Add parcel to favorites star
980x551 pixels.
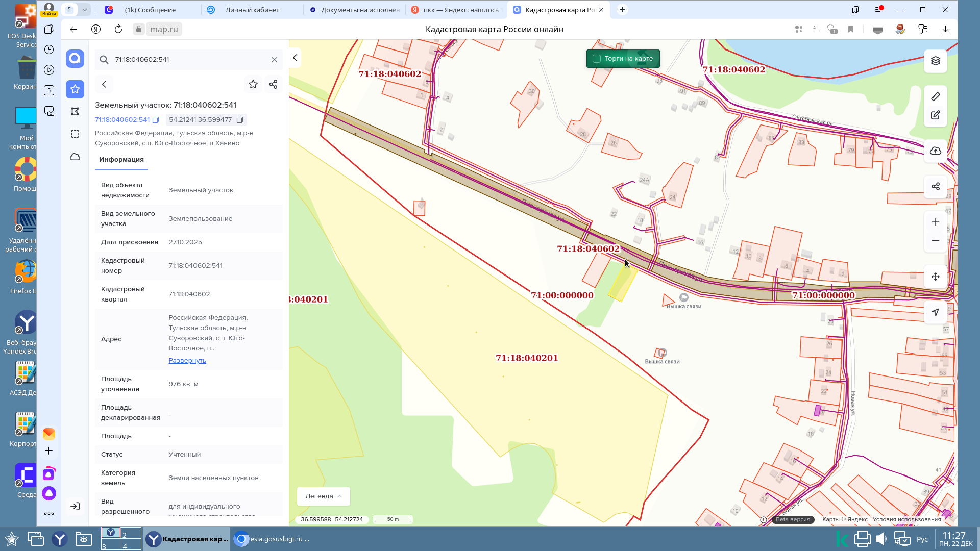coord(253,84)
